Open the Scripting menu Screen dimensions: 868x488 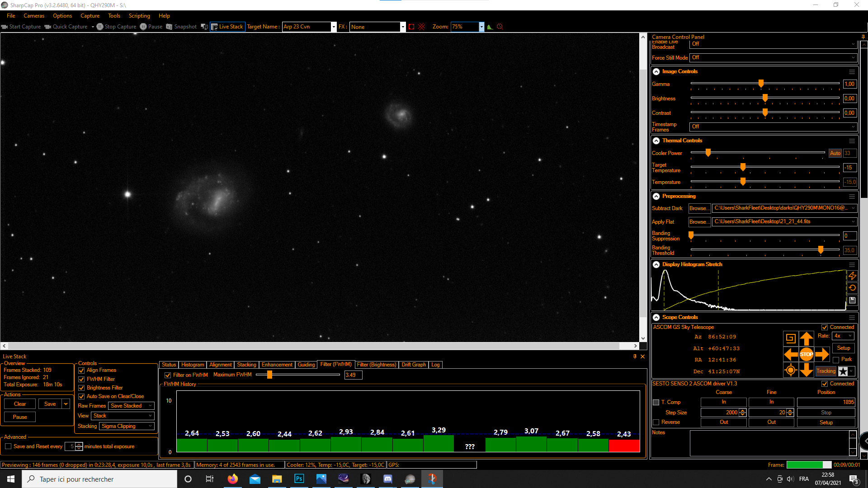139,16
